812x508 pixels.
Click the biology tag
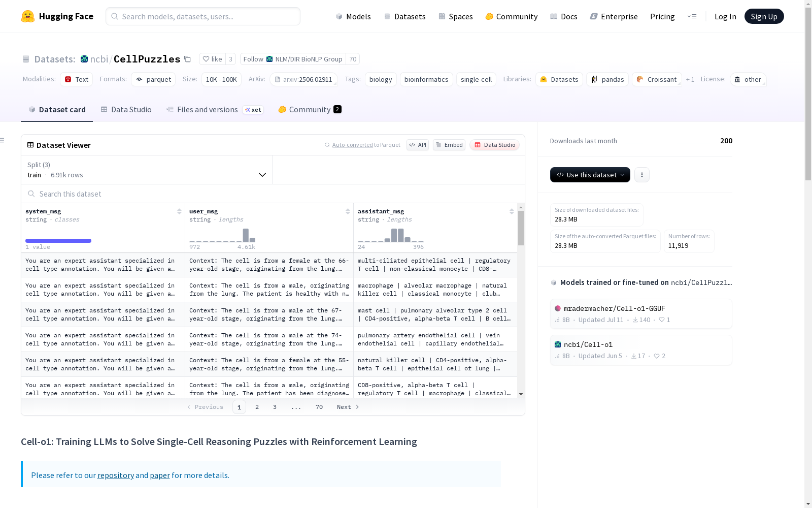click(x=381, y=79)
